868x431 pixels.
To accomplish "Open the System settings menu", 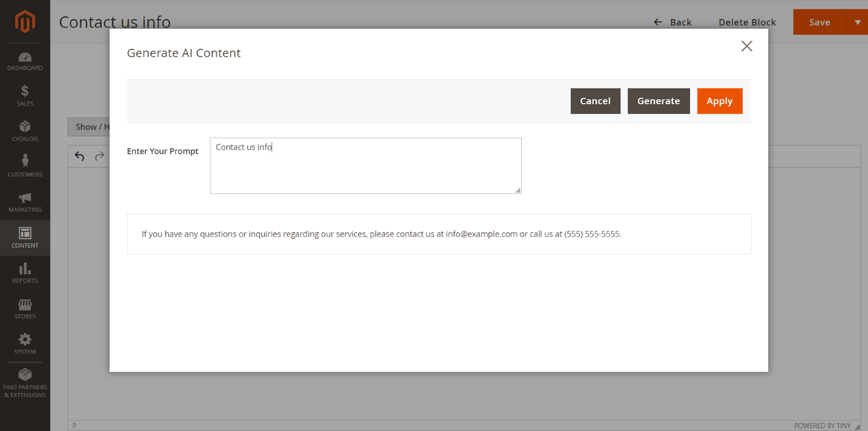I will click(x=25, y=344).
